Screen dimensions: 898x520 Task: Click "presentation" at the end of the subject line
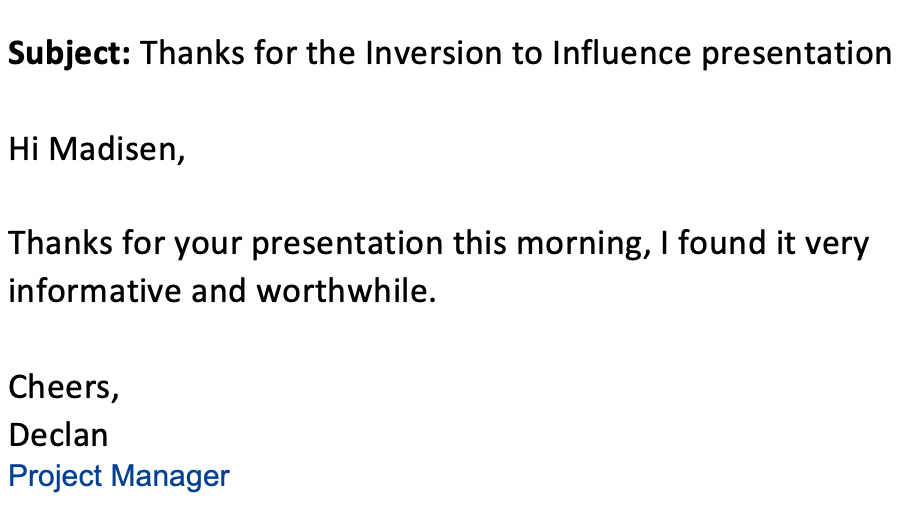click(797, 54)
